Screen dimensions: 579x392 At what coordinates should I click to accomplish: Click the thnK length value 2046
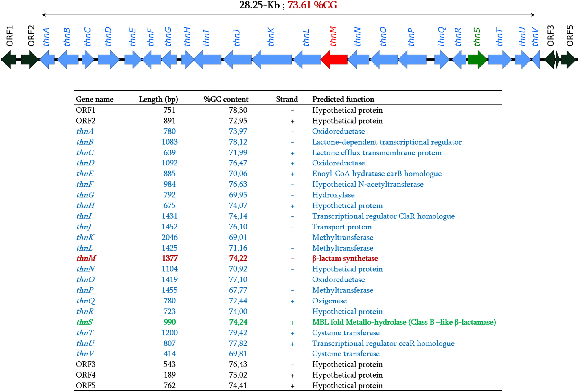click(170, 237)
